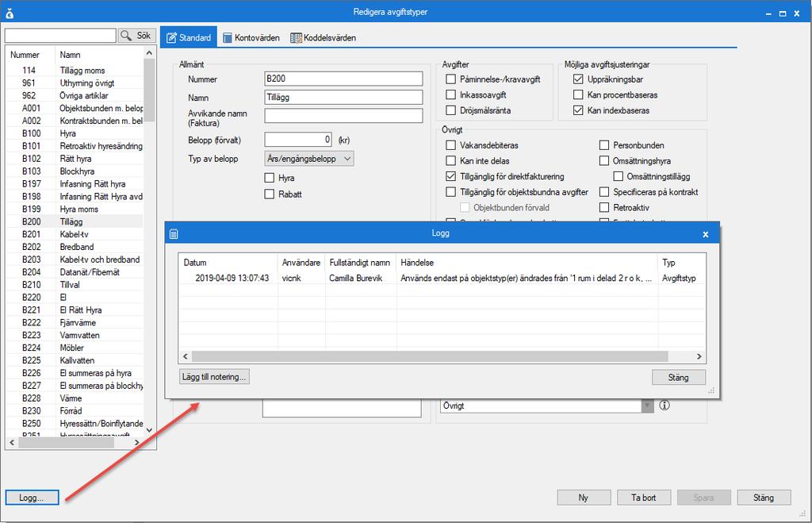Click the Namn input field
Screen dimensions: 812x523
343,97
